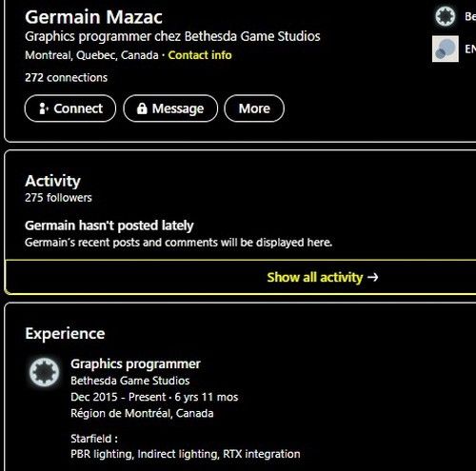The height and width of the screenshot is (471, 476).
Task: Click the Experience section heading
Action: coord(65,333)
